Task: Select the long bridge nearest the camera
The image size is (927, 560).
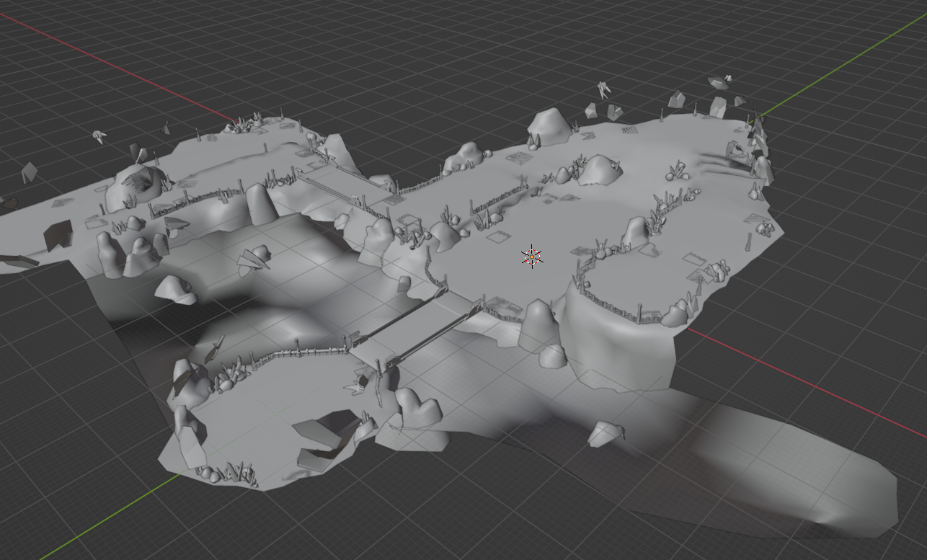Action: (x=414, y=328)
